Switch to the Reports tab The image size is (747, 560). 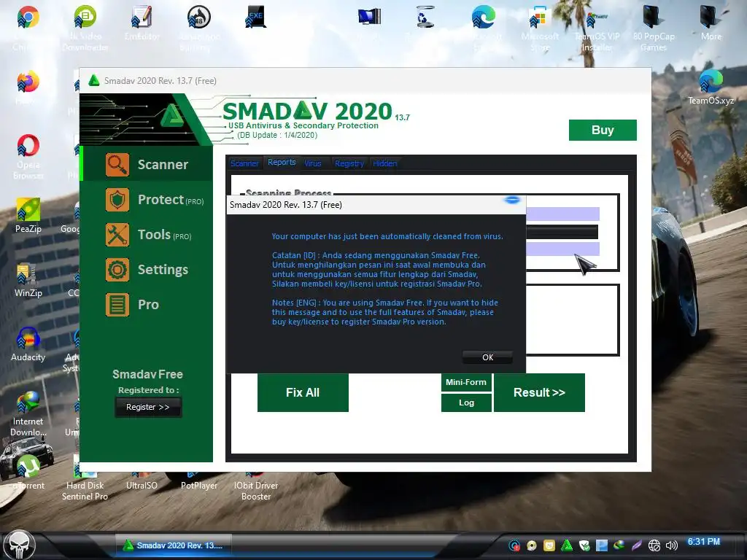(x=282, y=163)
